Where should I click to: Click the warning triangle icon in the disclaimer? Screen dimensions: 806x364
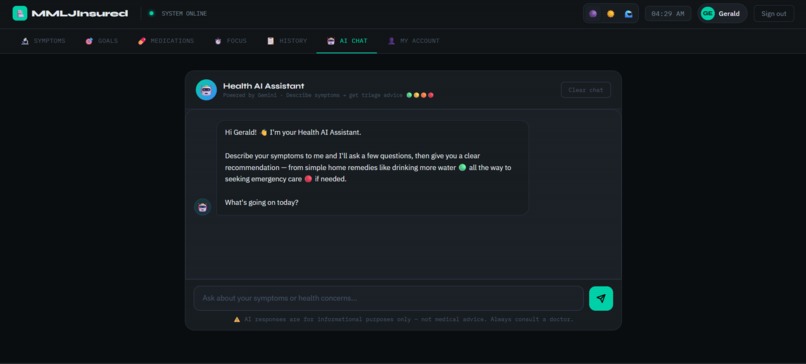click(x=237, y=319)
